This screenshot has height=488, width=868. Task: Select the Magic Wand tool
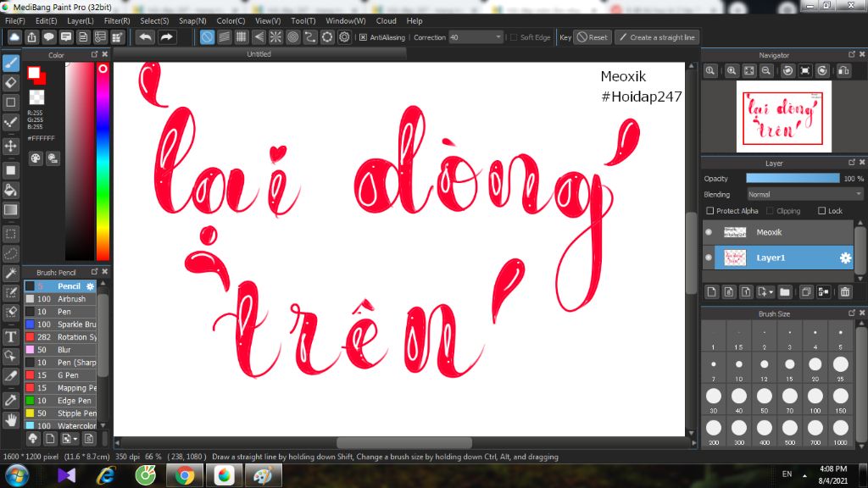tap(10, 274)
